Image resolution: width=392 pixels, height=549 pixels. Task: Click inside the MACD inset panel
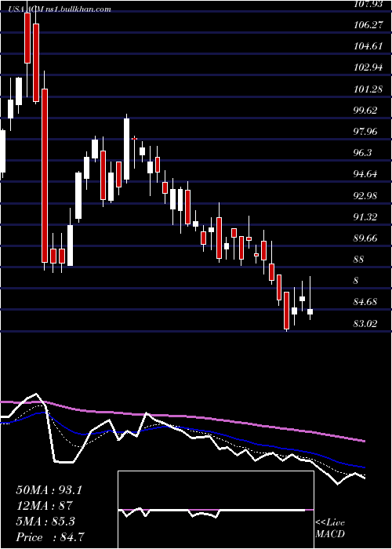216,510
